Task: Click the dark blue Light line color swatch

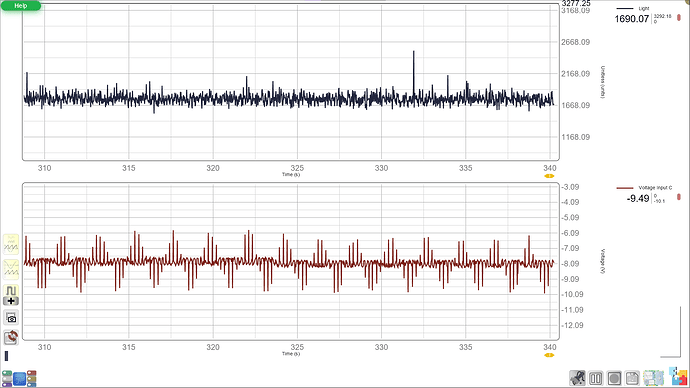Action: [x=625, y=8]
